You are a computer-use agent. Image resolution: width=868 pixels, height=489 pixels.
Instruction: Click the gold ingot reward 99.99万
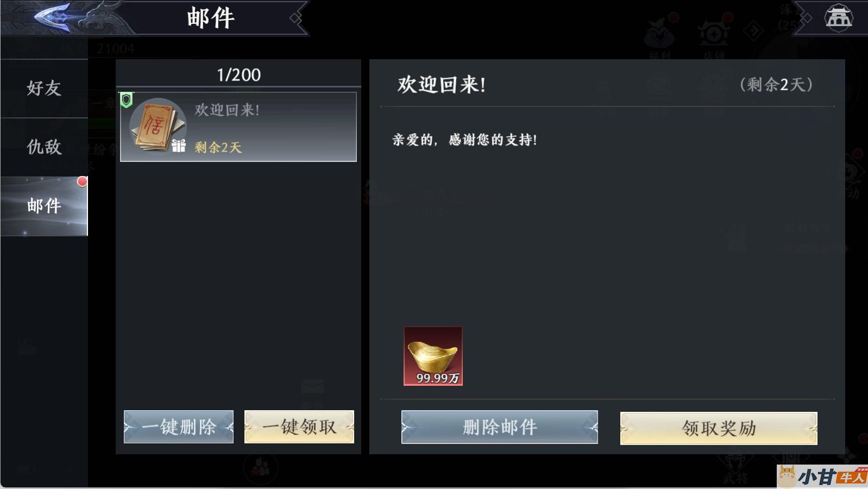click(433, 356)
